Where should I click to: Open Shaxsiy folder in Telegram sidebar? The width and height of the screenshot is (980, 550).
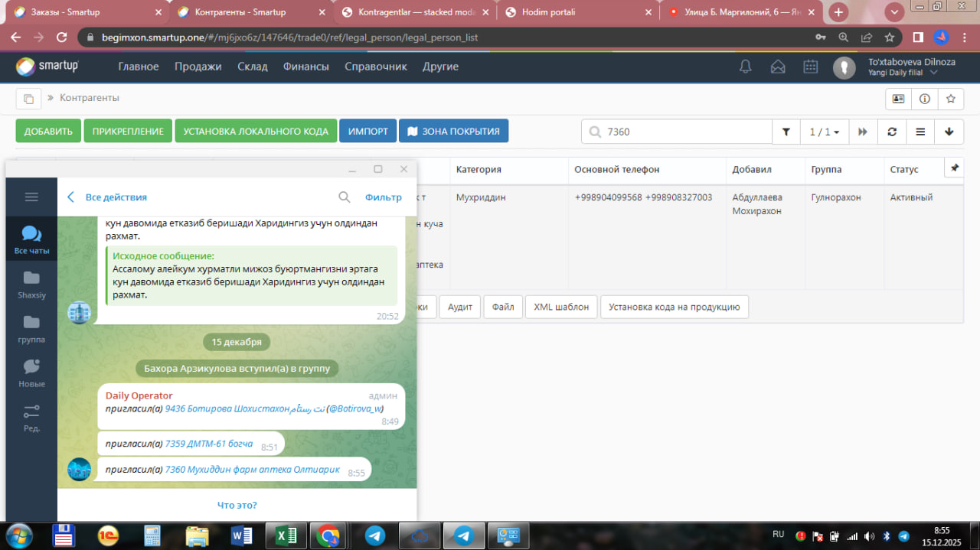(31, 284)
